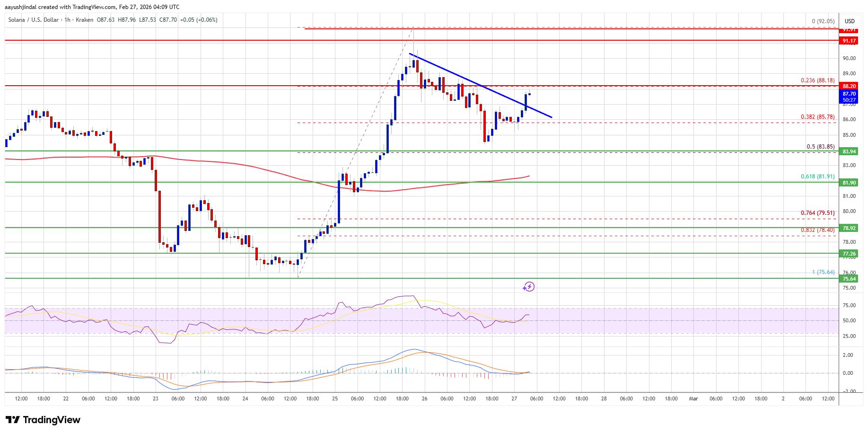Click the purple lightning bolt event icon
Screen dimensions: 868x434
529,286
